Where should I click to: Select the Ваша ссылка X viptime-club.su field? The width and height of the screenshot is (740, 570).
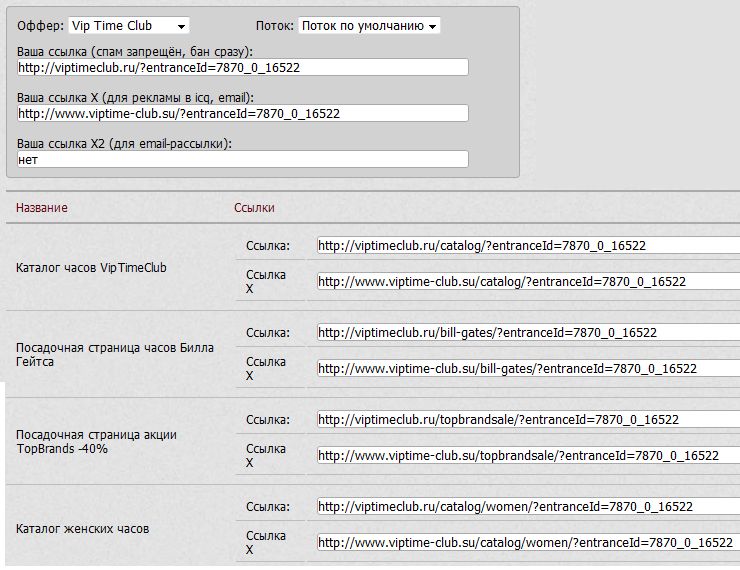[x=243, y=113]
